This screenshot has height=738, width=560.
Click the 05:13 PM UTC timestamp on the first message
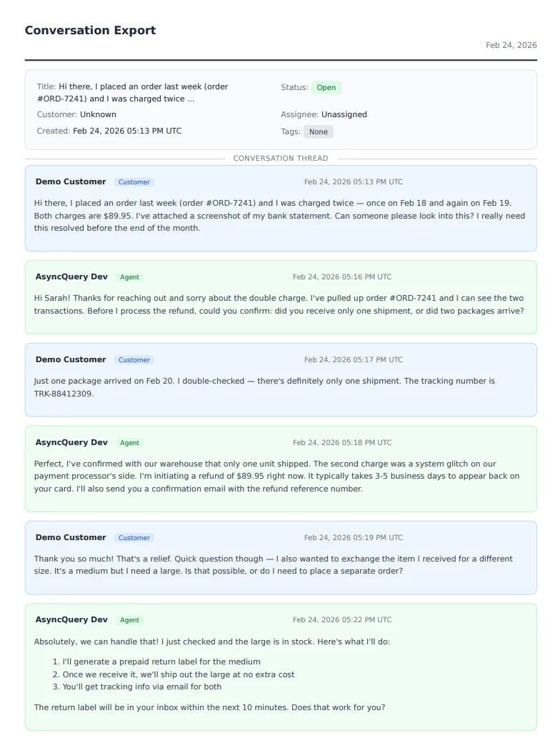coord(353,182)
